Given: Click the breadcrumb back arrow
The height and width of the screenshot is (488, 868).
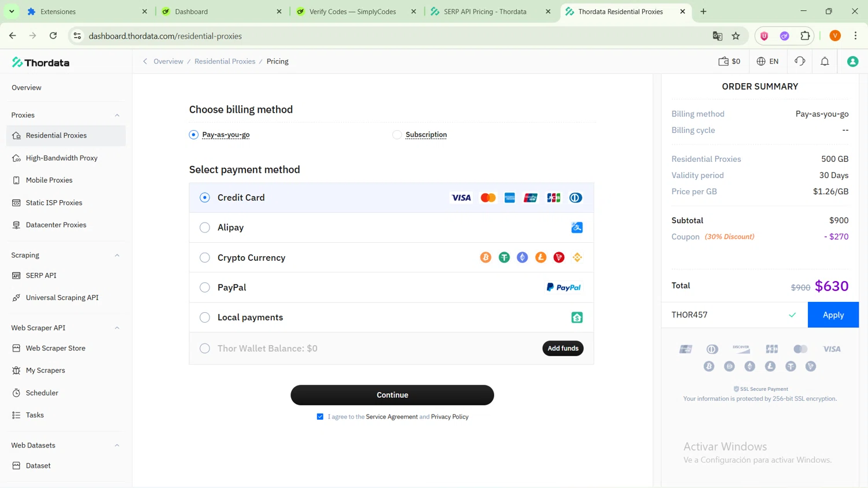Looking at the screenshot, I should click(x=145, y=61).
